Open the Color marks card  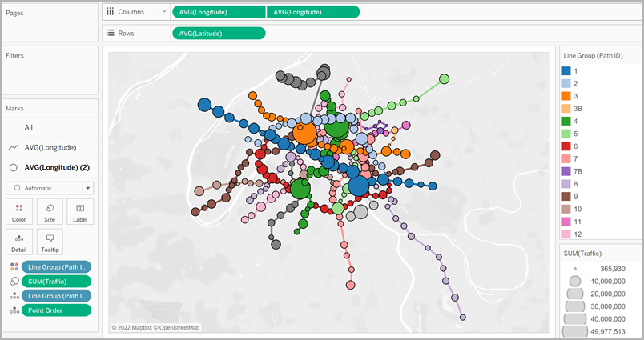[19, 211]
